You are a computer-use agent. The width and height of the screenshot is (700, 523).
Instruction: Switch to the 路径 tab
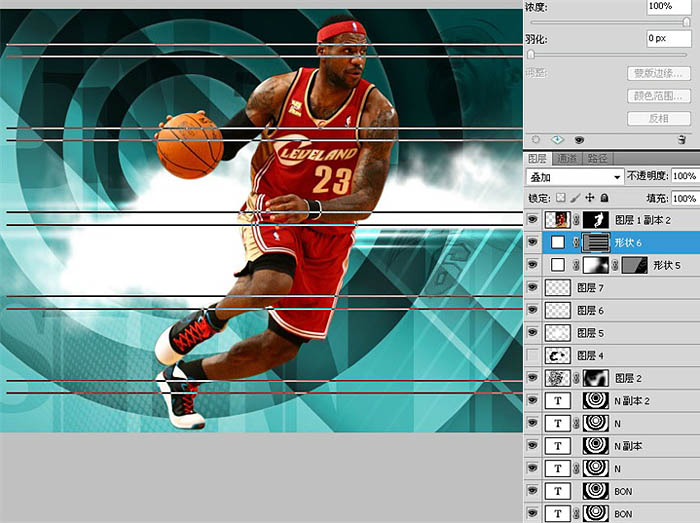point(597,158)
